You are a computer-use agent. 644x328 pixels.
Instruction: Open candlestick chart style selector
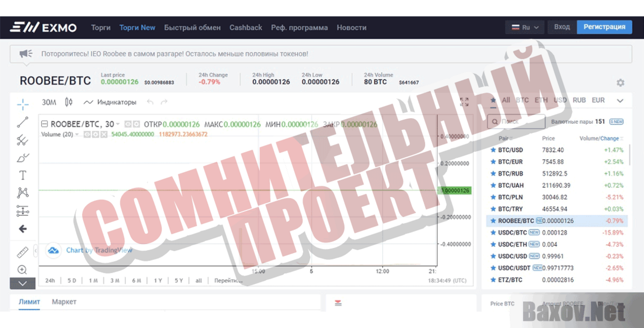click(x=69, y=102)
